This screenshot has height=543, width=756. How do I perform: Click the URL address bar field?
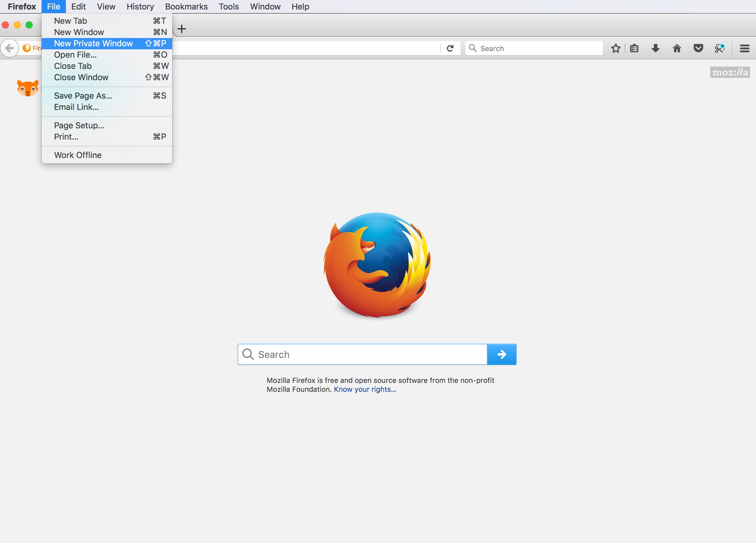tap(307, 48)
